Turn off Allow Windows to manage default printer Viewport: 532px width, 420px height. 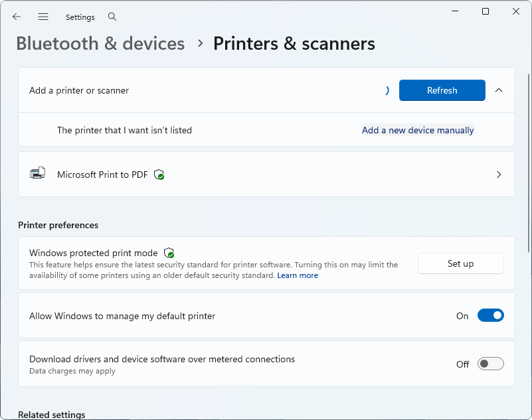point(491,315)
